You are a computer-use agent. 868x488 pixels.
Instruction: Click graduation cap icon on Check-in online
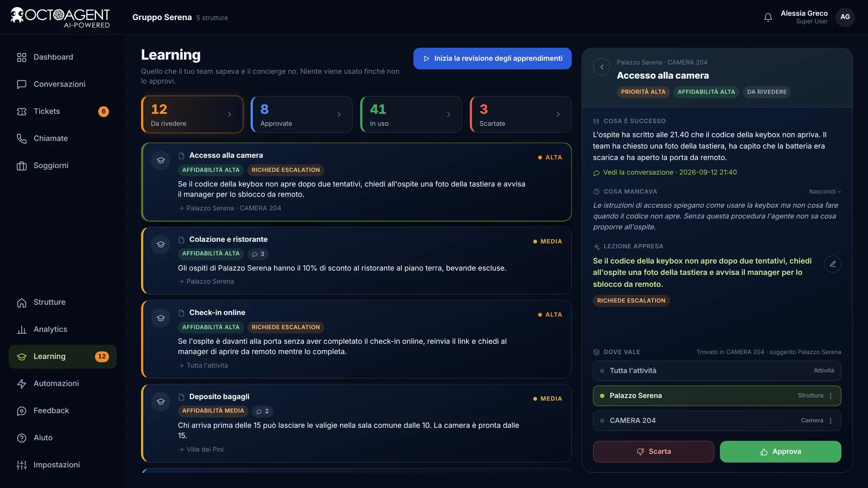tap(161, 318)
